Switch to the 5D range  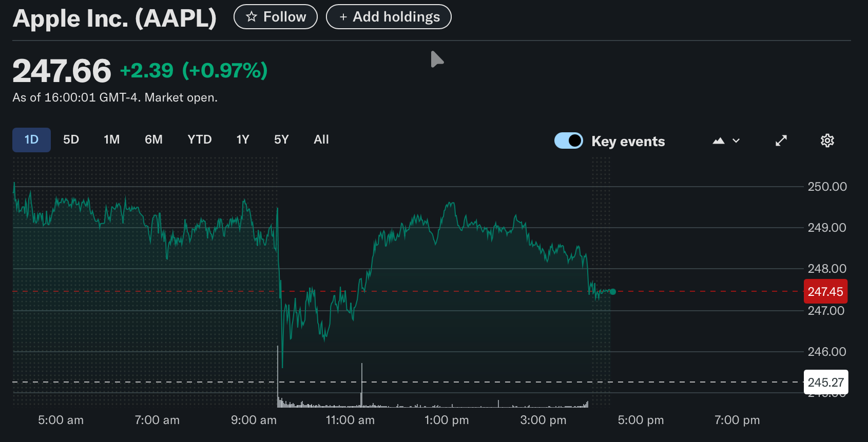pyautogui.click(x=71, y=140)
